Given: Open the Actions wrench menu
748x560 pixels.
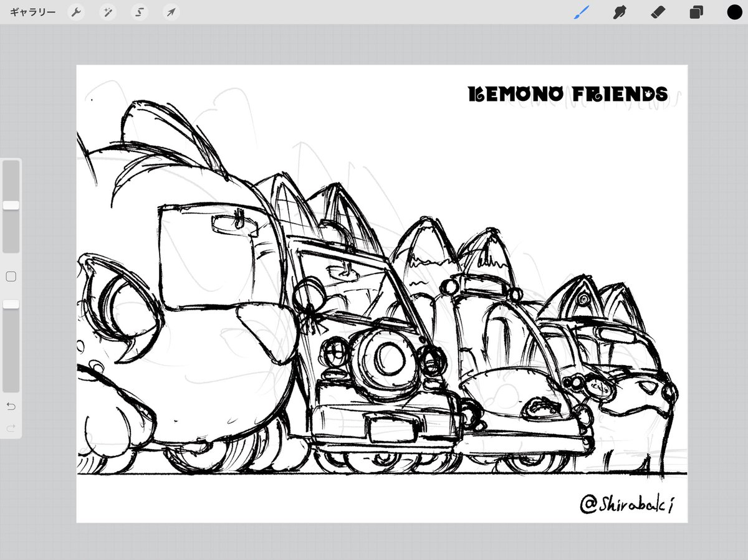Looking at the screenshot, I should pyautogui.click(x=76, y=12).
